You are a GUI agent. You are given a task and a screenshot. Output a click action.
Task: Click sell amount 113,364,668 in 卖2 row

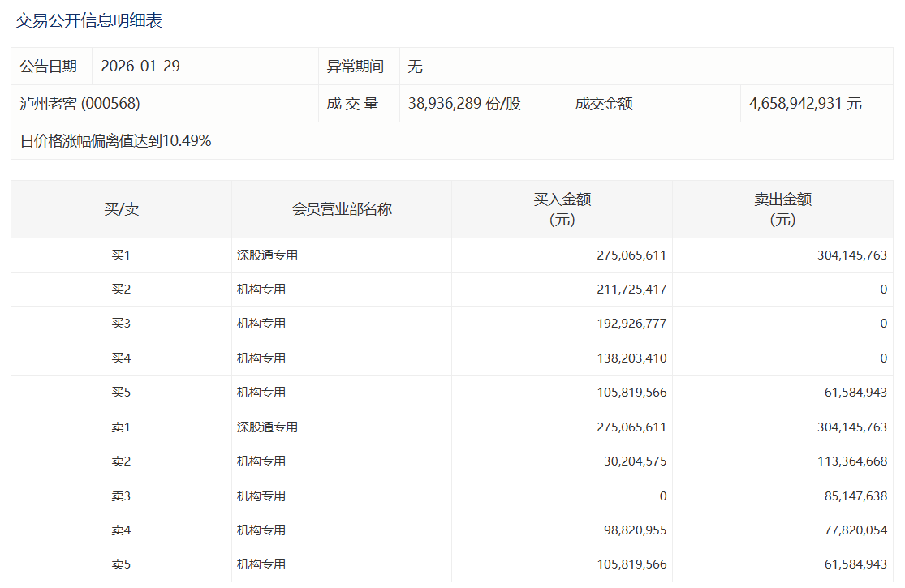click(x=851, y=461)
